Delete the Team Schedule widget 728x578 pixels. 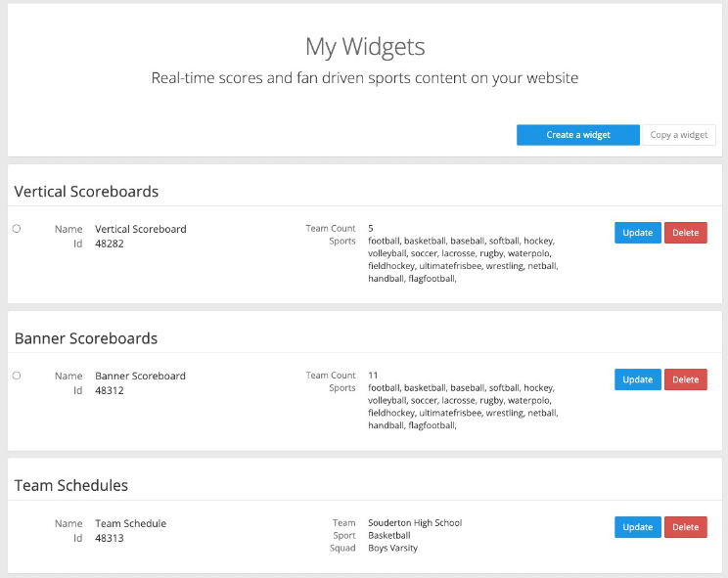685,527
